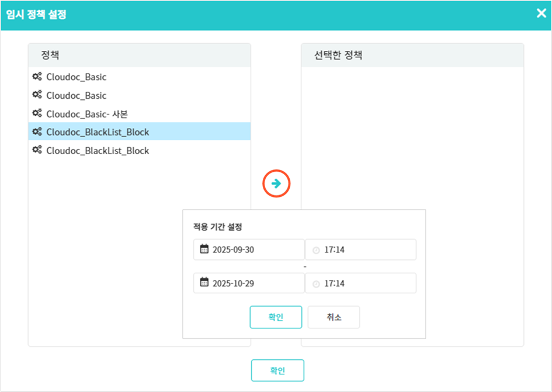The image size is (552, 392).
Task: Click the end time value beside 2025-10-29
Action: tap(335, 284)
